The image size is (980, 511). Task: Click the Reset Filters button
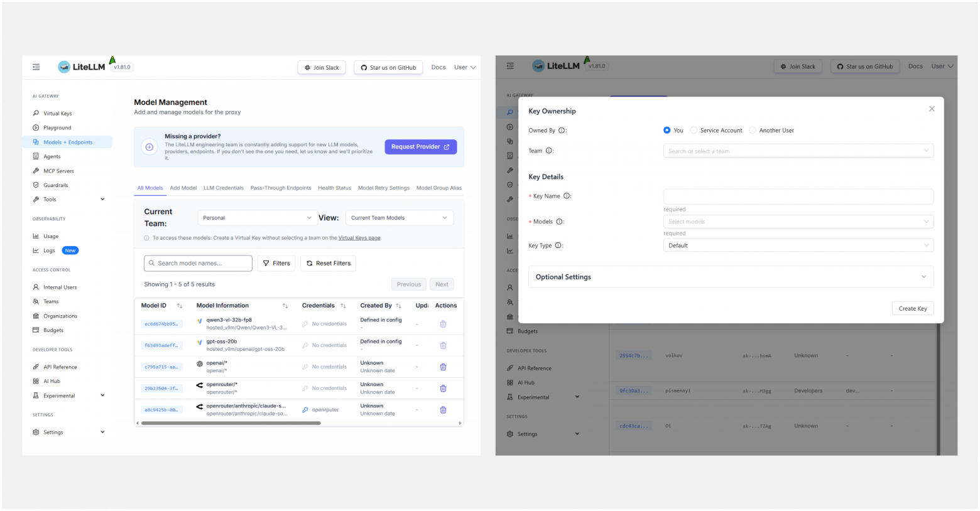[x=329, y=263]
